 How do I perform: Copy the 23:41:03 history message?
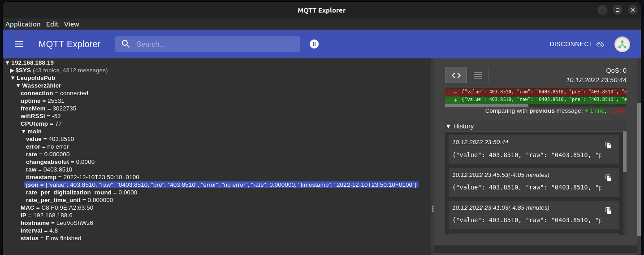608,210
